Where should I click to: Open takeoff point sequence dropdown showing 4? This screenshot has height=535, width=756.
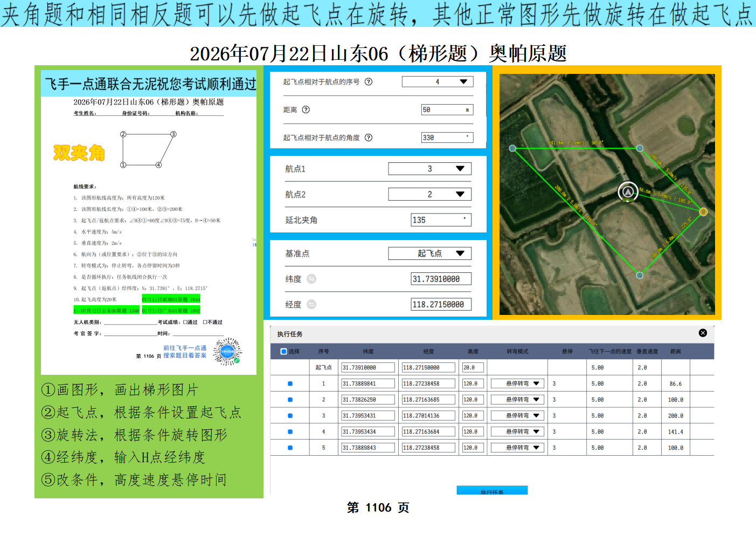coord(438,81)
